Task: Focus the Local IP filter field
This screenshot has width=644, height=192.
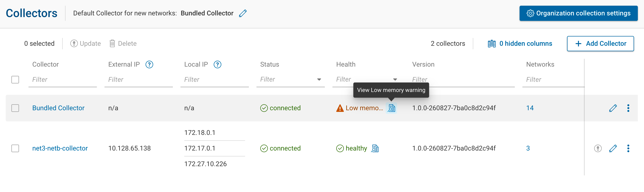Action: 214,80
